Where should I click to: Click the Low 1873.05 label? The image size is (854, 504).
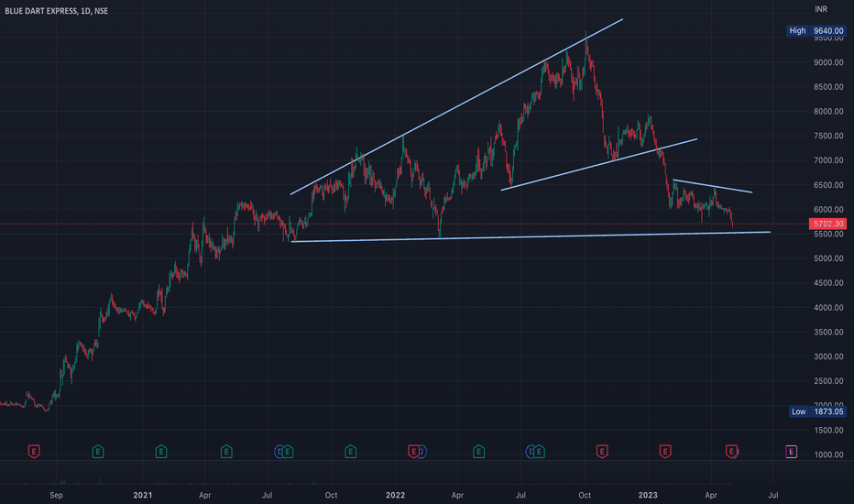[817, 411]
